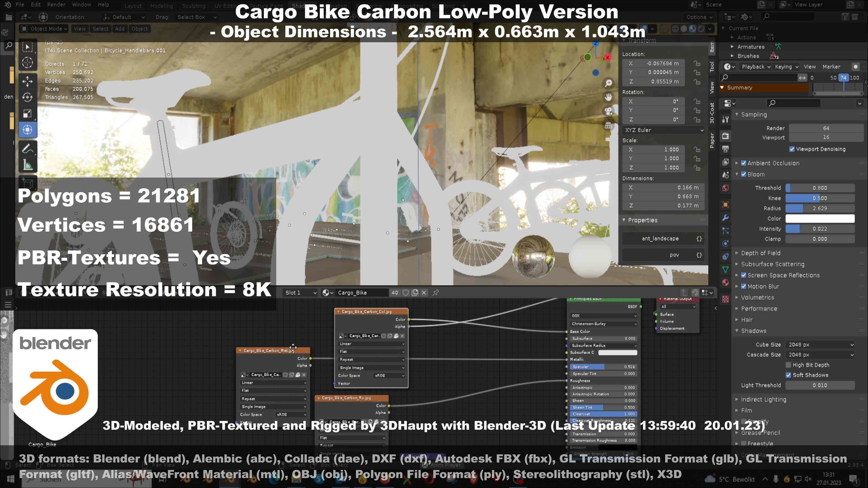Image resolution: width=868 pixels, height=488 pixels.
Task: Toggle the Rotation Z lock icon
Action: pos(697,120)
